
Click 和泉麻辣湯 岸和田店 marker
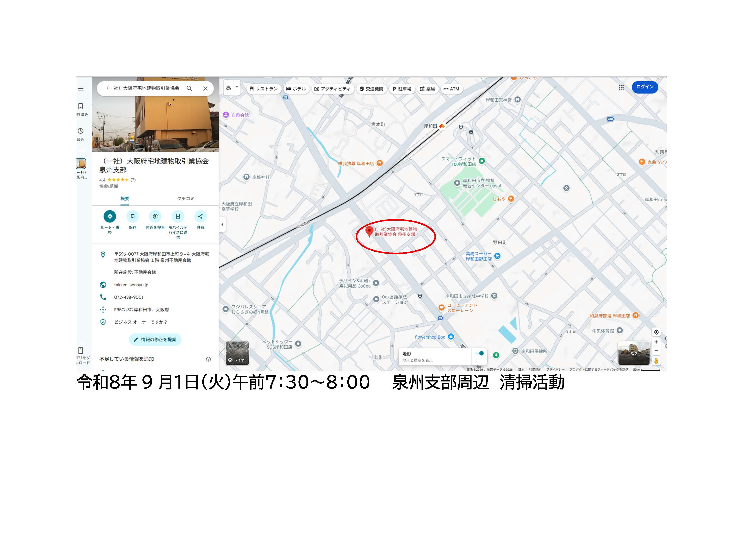coord(636,316)
